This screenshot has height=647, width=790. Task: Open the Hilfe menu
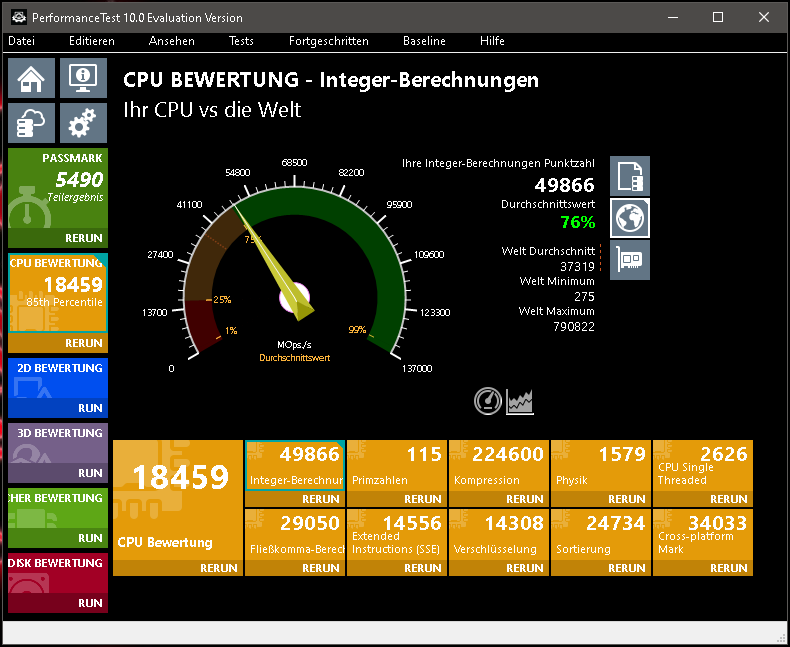click(492, 41)
